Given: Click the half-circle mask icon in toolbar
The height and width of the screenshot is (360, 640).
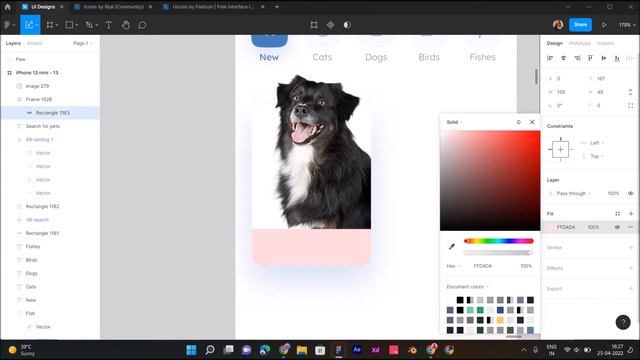Looking at the screenshot, I should (347, 25).
